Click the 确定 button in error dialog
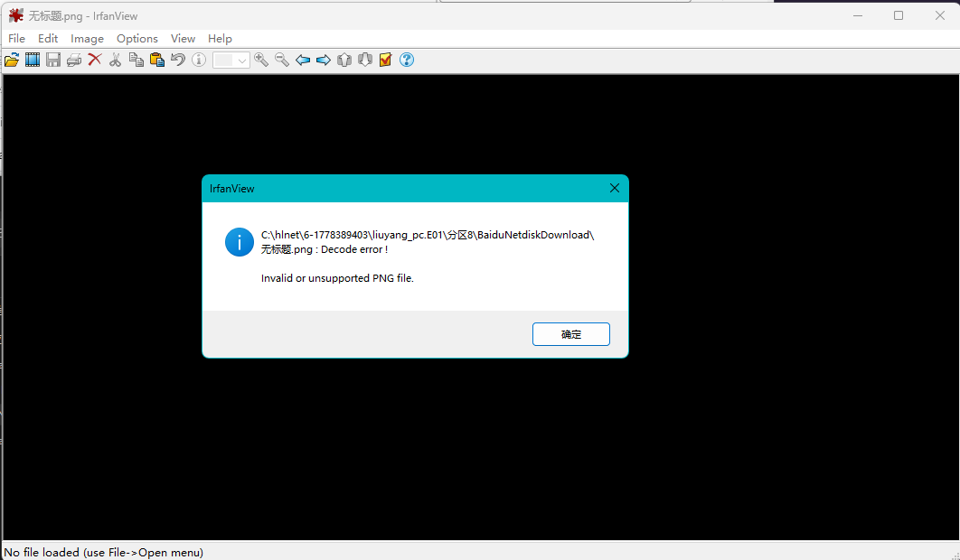 coord(571,334)
